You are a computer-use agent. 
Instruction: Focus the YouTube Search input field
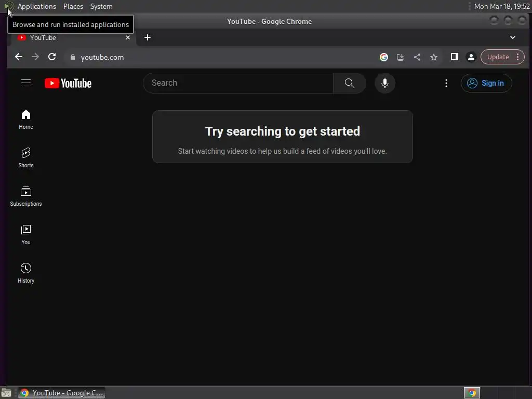(238, 83)
